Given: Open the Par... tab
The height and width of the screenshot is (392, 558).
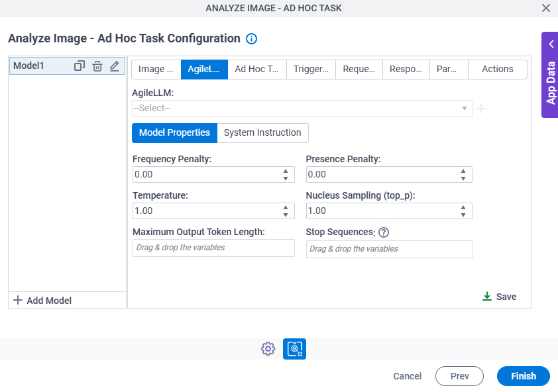Looking at the screenshot, I should click(x=449, y=70).
